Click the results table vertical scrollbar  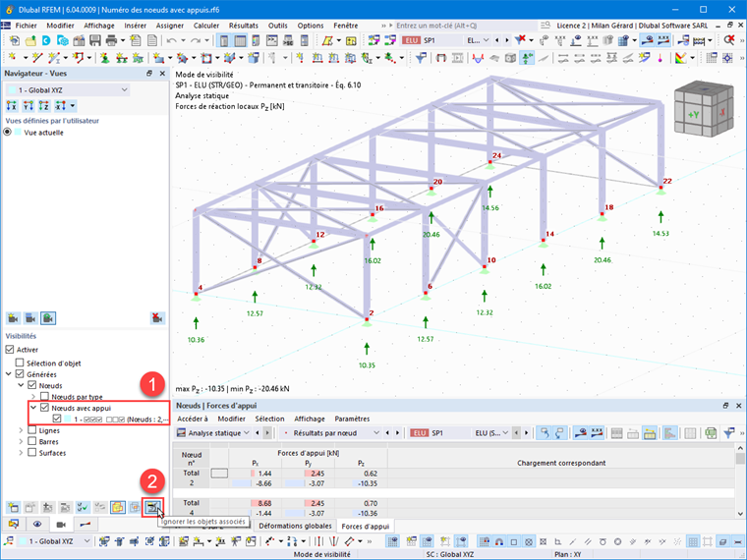click(740, 481)
